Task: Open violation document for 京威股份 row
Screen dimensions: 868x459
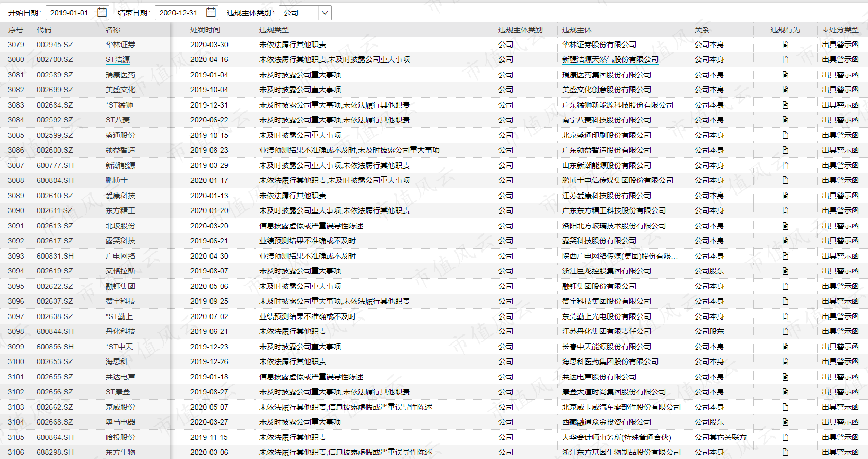Action: click(x=785, y=407)
